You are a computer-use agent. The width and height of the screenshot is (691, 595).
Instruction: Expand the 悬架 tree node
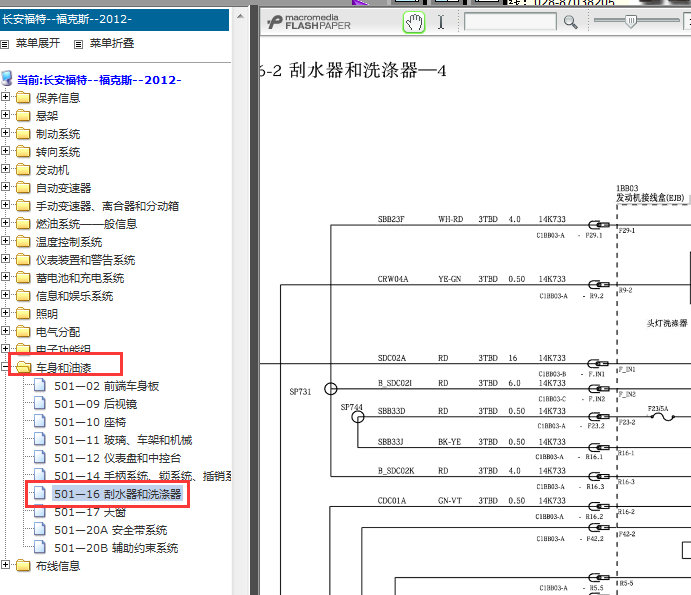tap(5, 115)
